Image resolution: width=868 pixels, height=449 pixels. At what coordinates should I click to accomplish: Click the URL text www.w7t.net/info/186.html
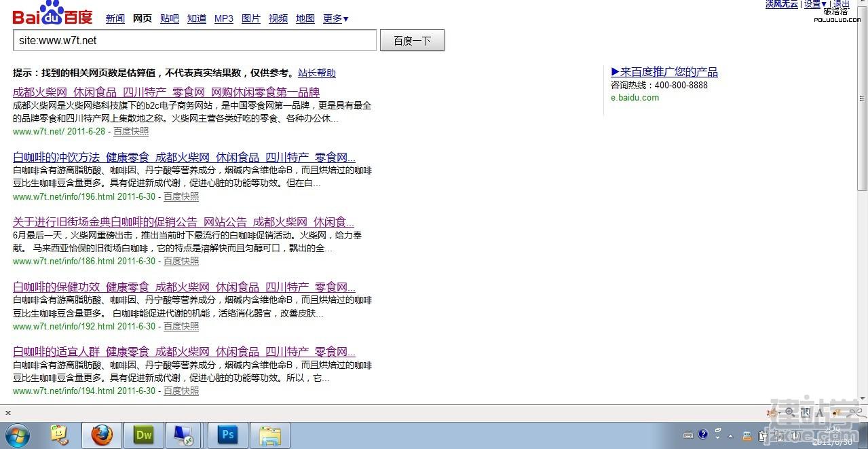pyautogui.click(x=64, y=262)
